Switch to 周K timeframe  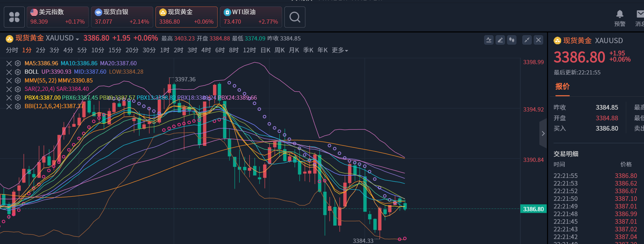point(279,50)
